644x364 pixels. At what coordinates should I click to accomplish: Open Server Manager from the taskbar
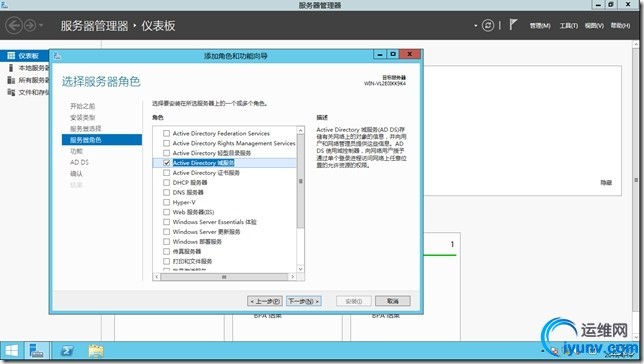(x=37, y=351)
